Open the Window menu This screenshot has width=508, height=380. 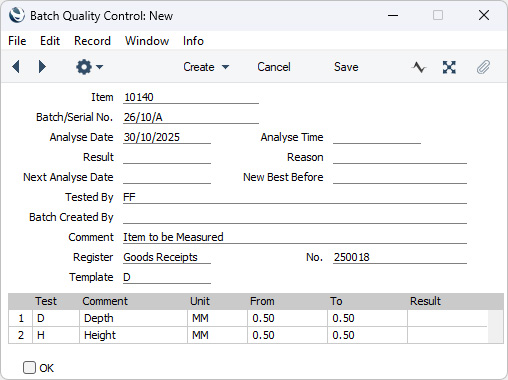click(x=147, y=41)
